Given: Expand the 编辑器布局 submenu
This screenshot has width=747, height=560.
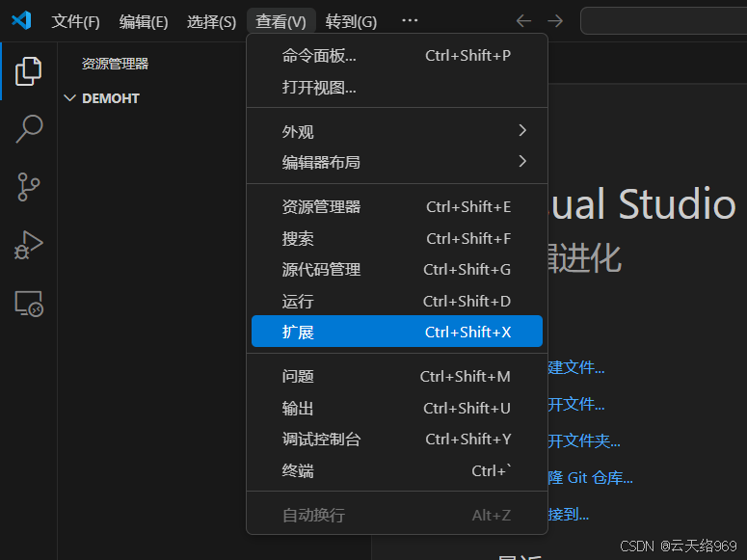Looking at the screenshot, I should click(397, 162).
